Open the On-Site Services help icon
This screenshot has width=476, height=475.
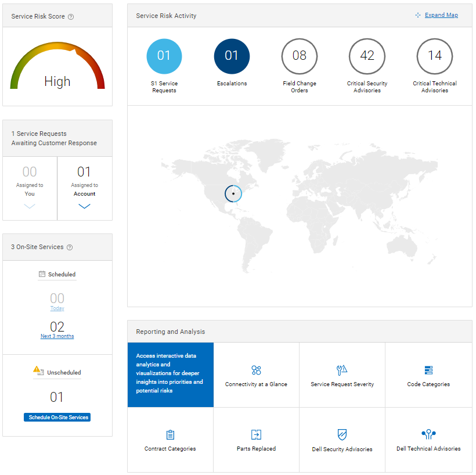tap(70, 247)
